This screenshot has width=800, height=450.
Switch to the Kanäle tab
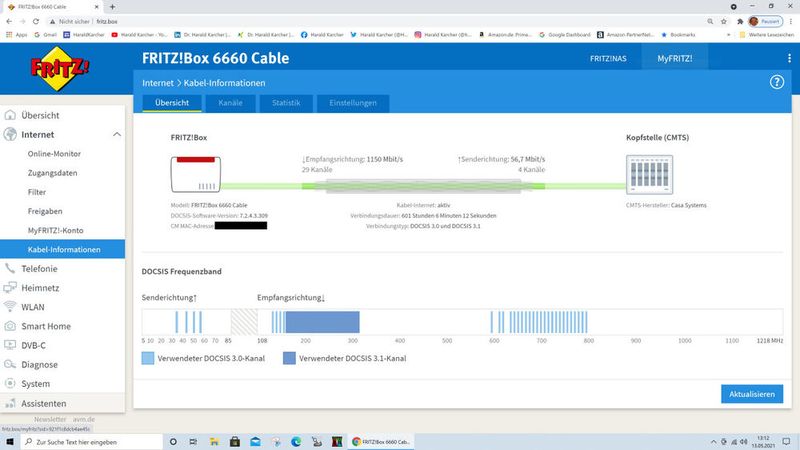point(230,103)
